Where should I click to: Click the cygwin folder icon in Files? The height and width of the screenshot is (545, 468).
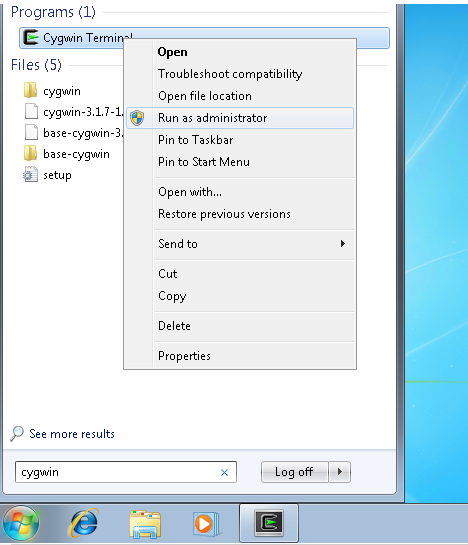31,90
